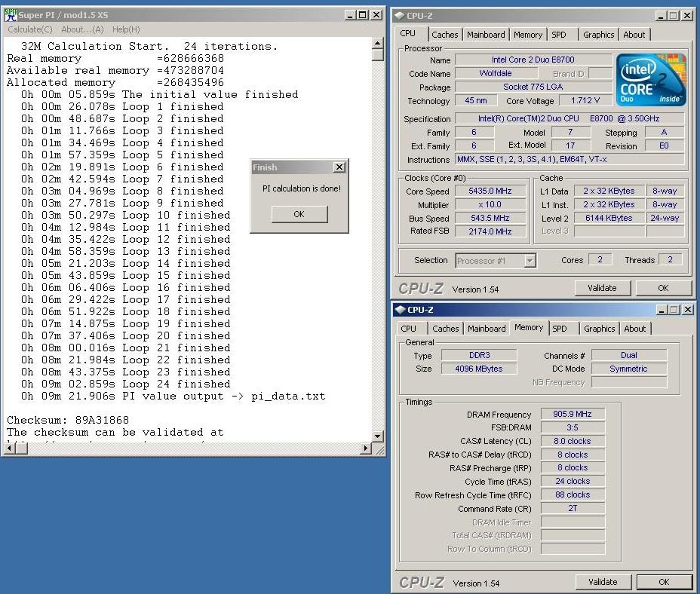700x594 pixels.
Task: Switch to Mainboard tab in top CPU-Z
Action: (486, 35)
